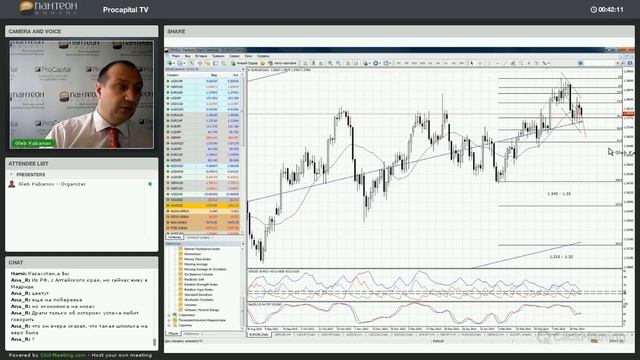640x360 pixels.
Task: Switch chart to bar chart icon
Action: point(305,63)
